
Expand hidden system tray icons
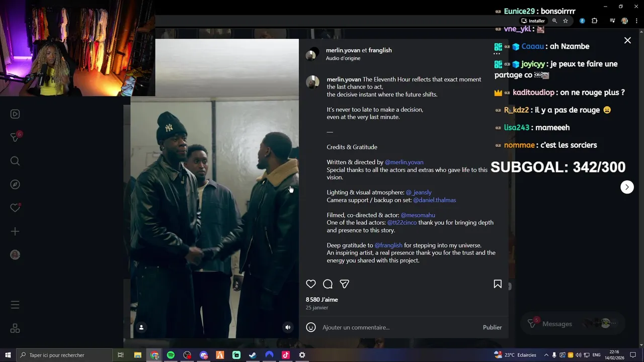pyautogui.click(x=546, y=355)
